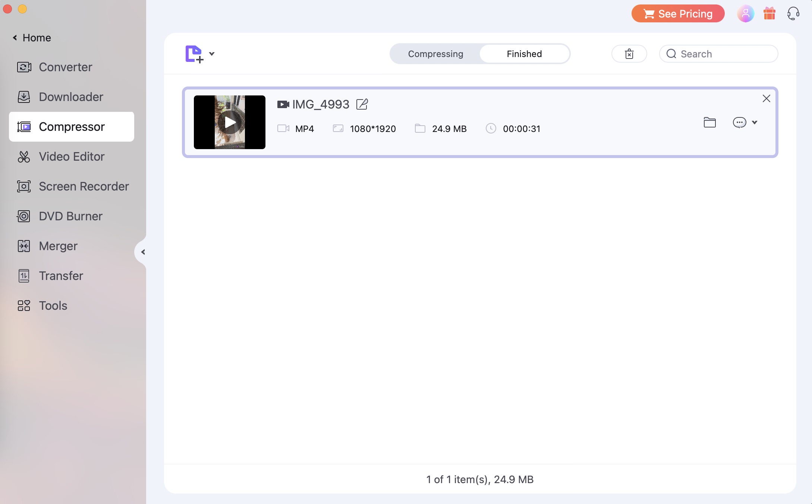The height and width of the screenshot is (504, 812).
Task: Click the 00:00:31 duration value
Action: [x=522, y=129]
